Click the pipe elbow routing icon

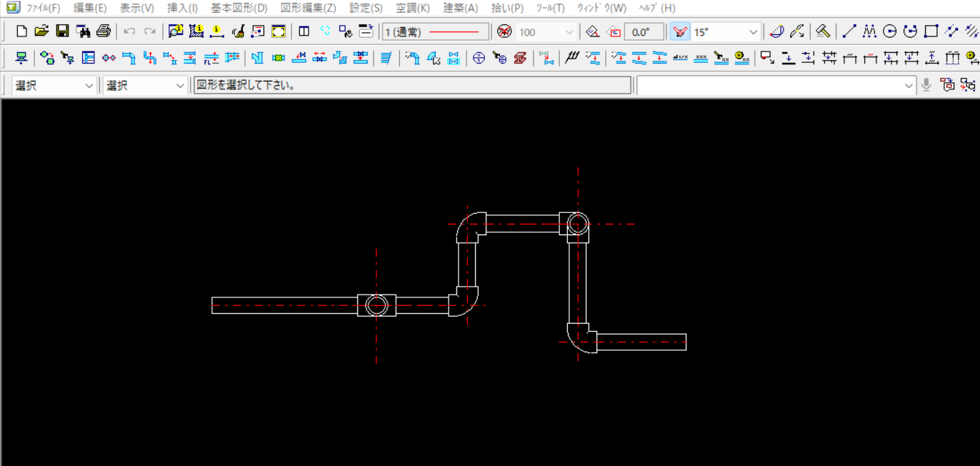click(129, 58)
